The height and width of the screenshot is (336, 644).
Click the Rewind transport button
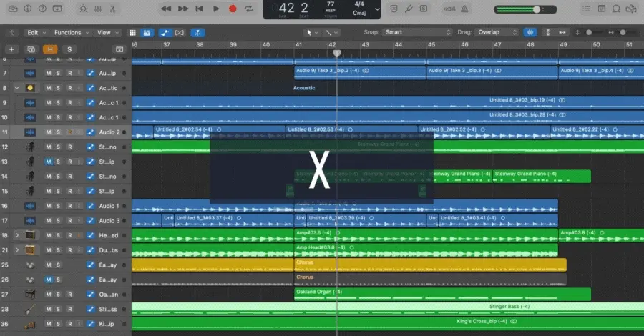tap(166, 9)
